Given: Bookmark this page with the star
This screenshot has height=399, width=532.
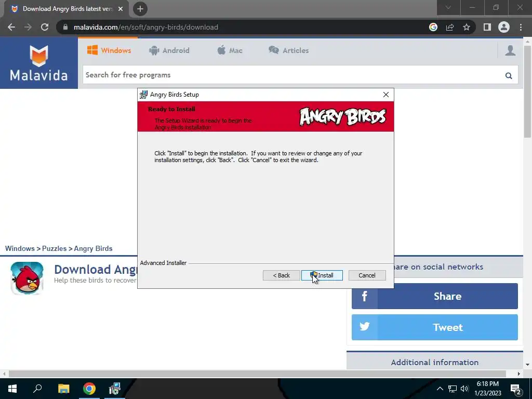Looking at the screenshot, I should point(467,27).
